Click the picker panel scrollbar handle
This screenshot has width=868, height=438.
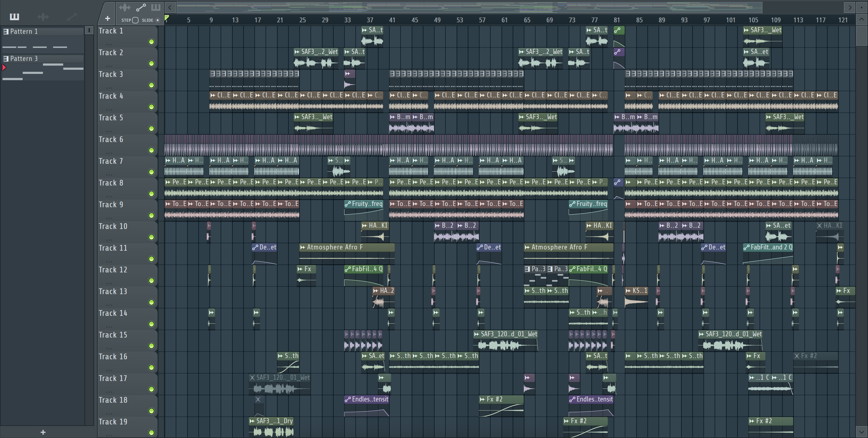(x=89, y=30)
